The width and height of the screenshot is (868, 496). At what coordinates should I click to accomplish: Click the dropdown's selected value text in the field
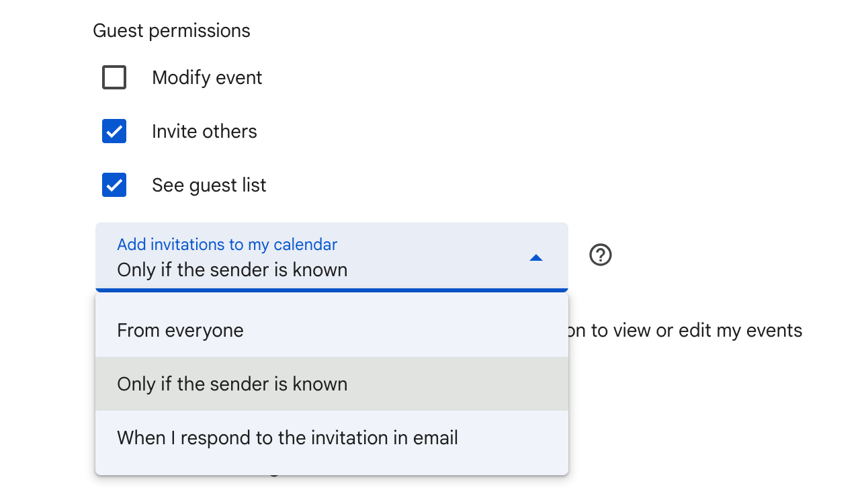[232, 270]
